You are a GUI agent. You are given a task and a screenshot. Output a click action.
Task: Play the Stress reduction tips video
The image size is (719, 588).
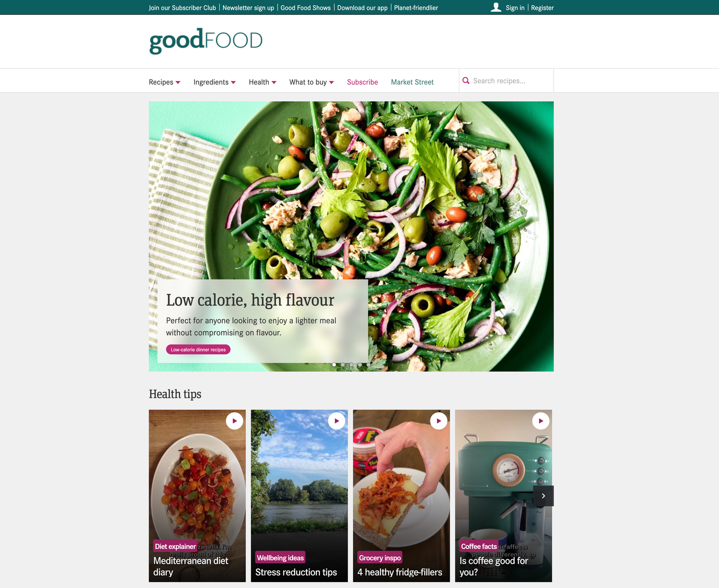coord(337,421)
